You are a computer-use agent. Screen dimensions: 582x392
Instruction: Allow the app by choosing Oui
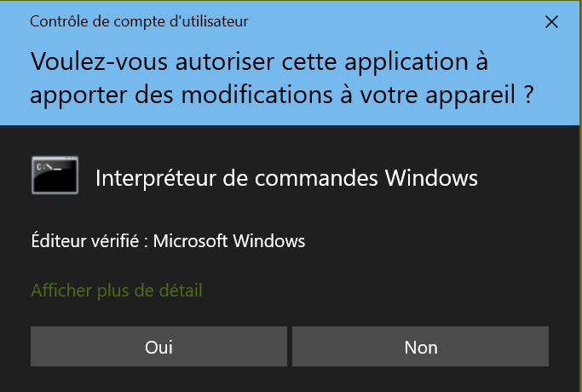pyautogui.click(x=158, y=346)
